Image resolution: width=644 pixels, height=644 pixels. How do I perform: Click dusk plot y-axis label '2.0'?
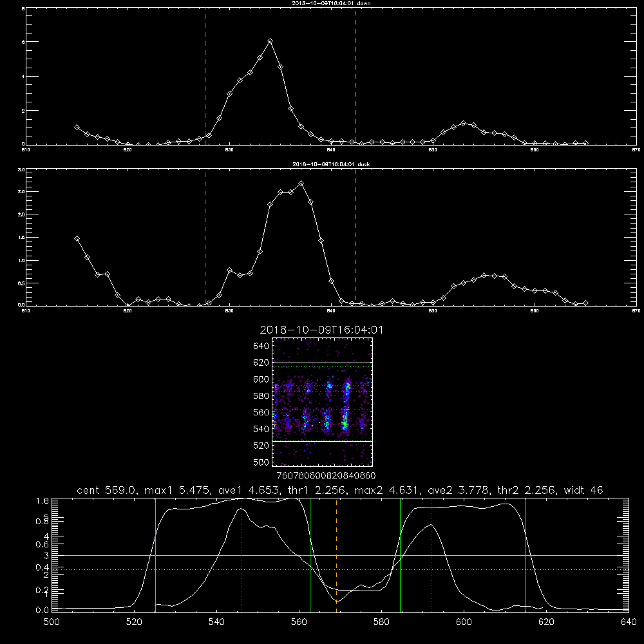pos(21,214)
